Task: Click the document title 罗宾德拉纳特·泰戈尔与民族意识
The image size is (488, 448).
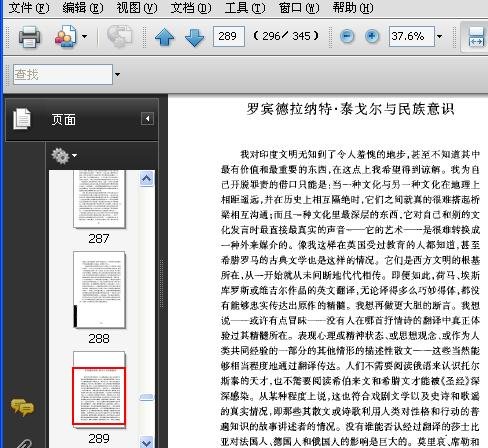Action: coord(350,109)
